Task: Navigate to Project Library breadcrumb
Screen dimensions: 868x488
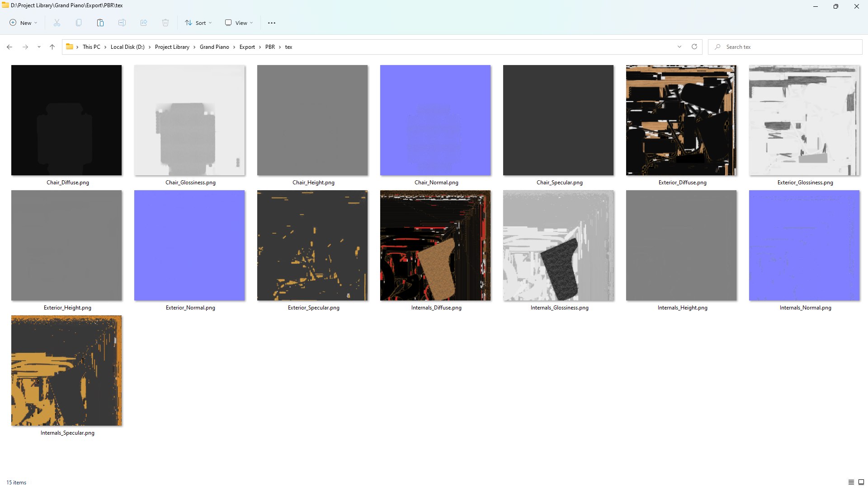Action: tap(172, 47)
